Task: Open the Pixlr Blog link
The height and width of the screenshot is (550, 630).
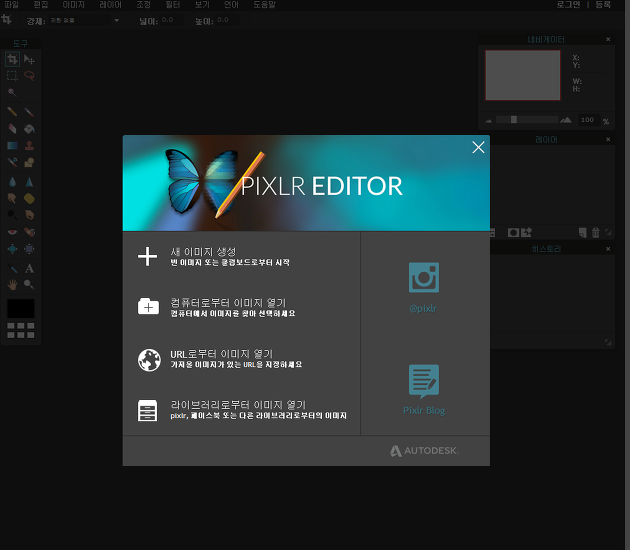Action: pos(424,390)
